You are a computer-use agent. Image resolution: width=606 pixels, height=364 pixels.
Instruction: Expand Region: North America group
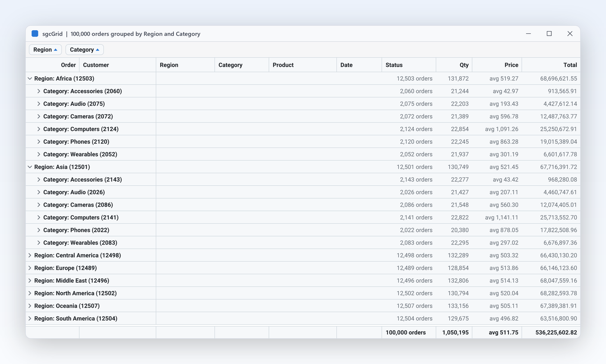pos(30,293)
